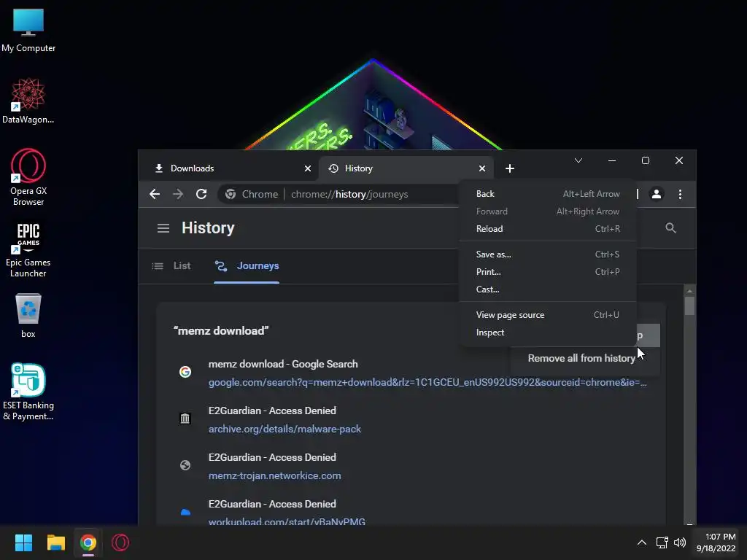Viewport: 747px width, 560px height.
Task: Select Cast... in context menu
Action: [548, 289]
